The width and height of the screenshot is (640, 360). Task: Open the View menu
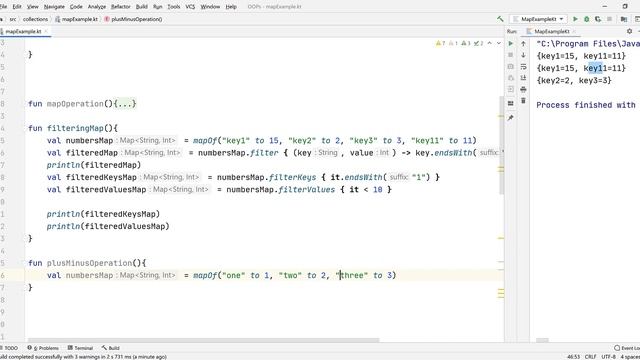click(x=32, y=7)
